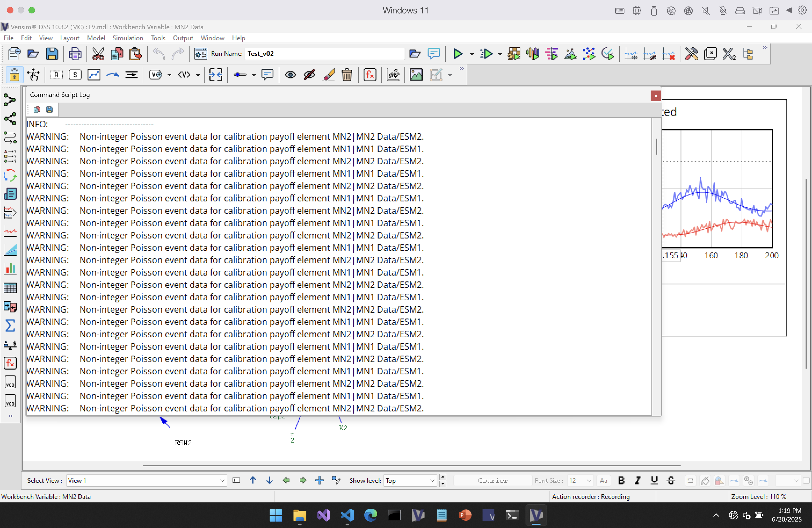Click the Paste clipboard icon

pos(135,54)
